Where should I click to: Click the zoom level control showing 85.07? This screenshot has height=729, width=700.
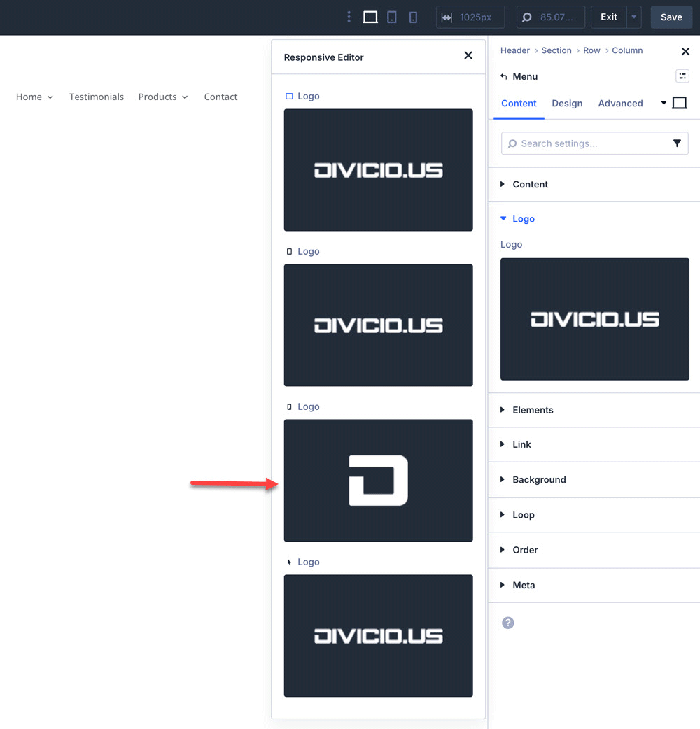551,17
